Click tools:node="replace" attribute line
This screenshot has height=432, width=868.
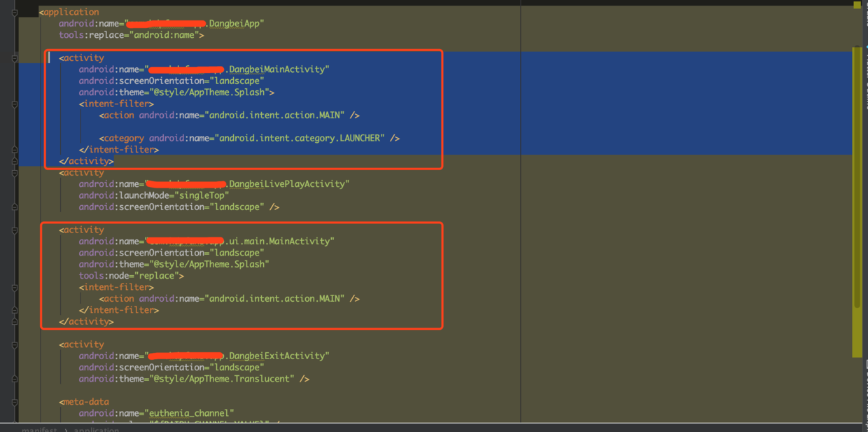pos(132,276)
